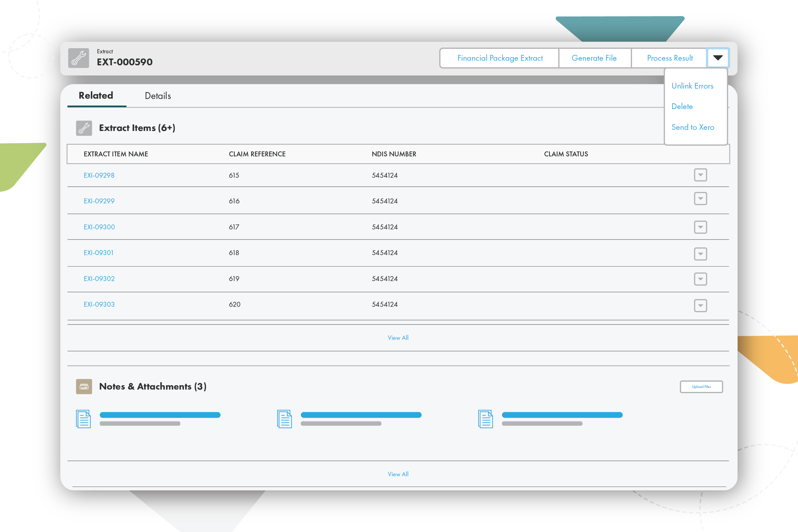Click View All under Extract Items
798x532 pixels.
click(398, 338)
